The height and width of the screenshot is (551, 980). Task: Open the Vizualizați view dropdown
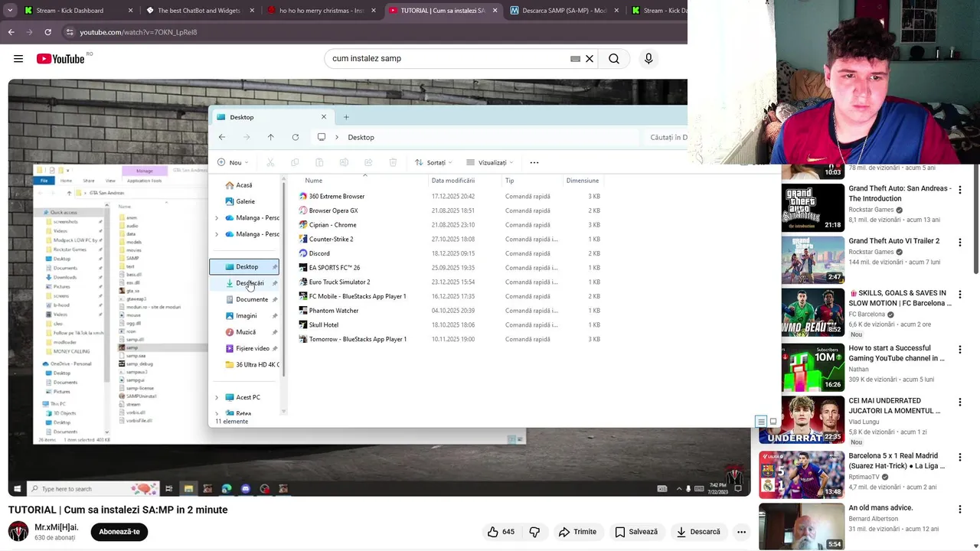(489, 162)
